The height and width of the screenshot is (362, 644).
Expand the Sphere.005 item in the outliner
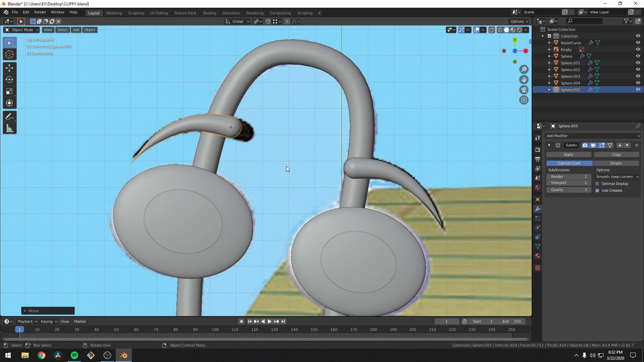pyautogui.click(x=549, y=89)
